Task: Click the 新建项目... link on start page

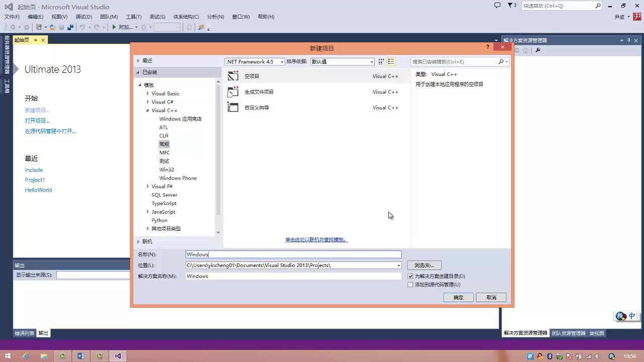Action: [37, 110]
